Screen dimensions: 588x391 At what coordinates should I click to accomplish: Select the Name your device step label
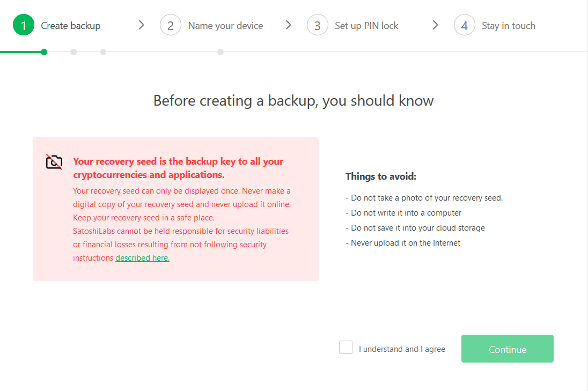(x=225, y=25)
